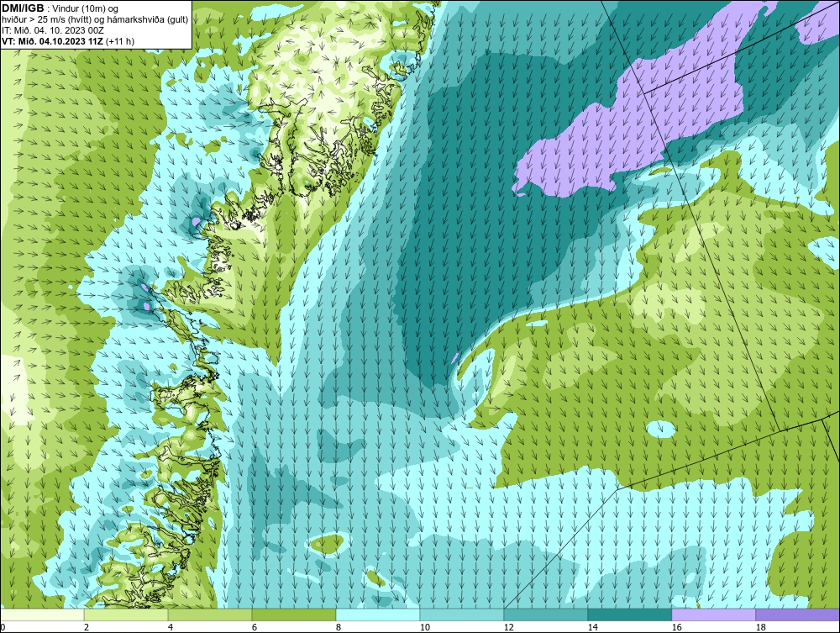Screen dimensions: 840x633
Task: Click the 'DMI/IGB' title text
Action: pos(23,8)
